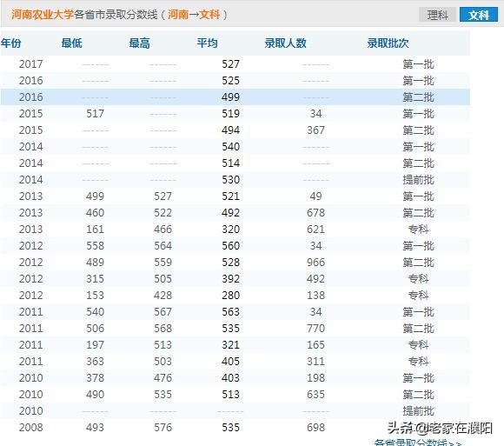Click lowest score 517 for 2015
Viewport: 504px width, 446px height.
95,114
